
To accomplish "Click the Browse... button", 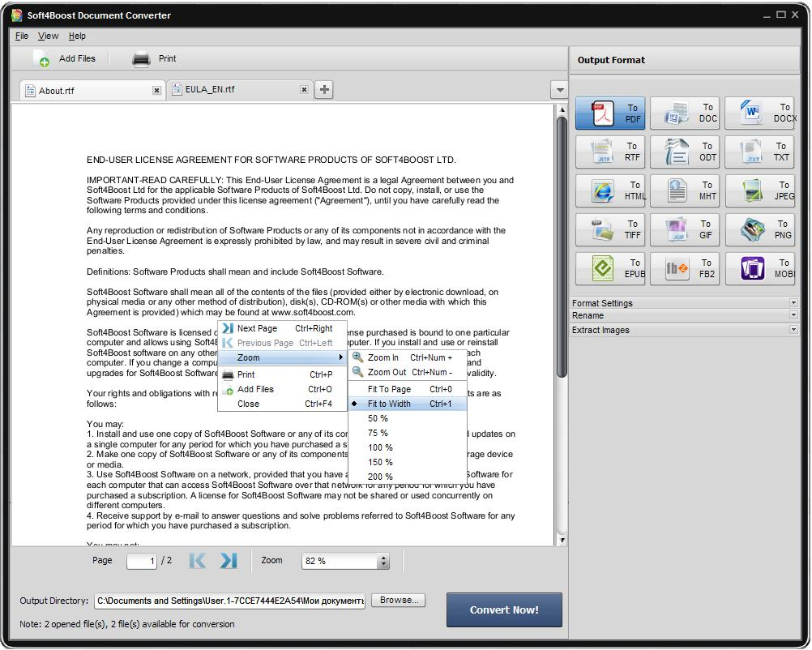I will pos(398,600).
